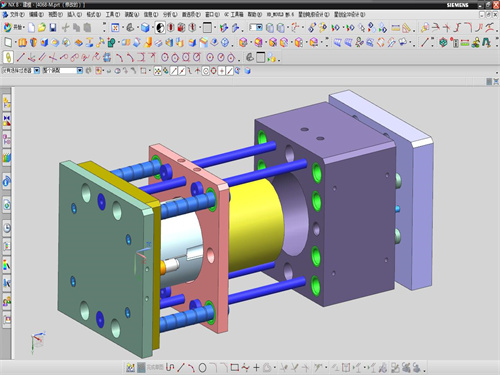This screenshot has height=375, width=500.
Task: Click the yellow chain icon at the curve toolbar start
Action: pos(8,57)
